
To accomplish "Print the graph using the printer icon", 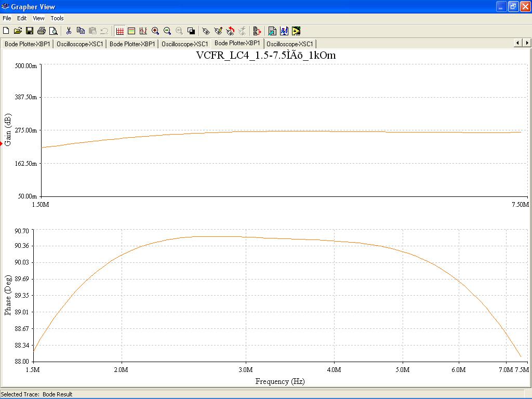I will (42, 31).
